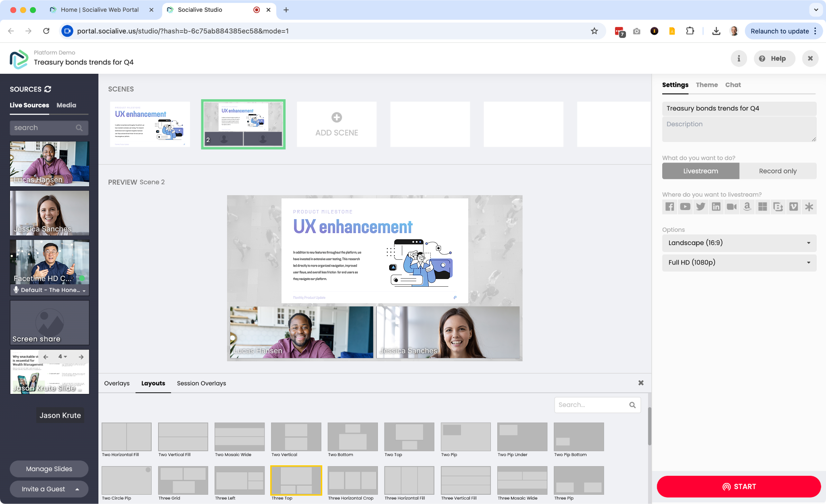Image resolution: width=826 pixels, height=504 pixels.
Task: Expand the Full HD (1080p) resolution dropdown
Action: coord(739,262)
